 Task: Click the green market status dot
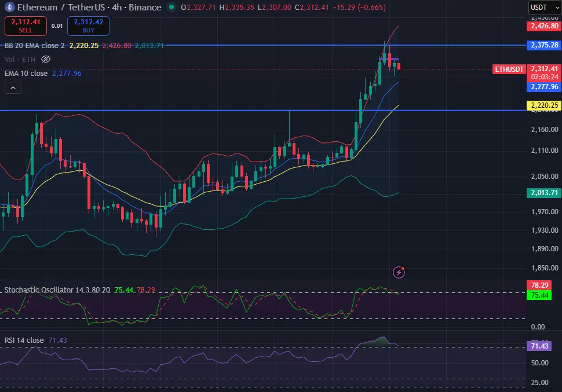point(170,8)
